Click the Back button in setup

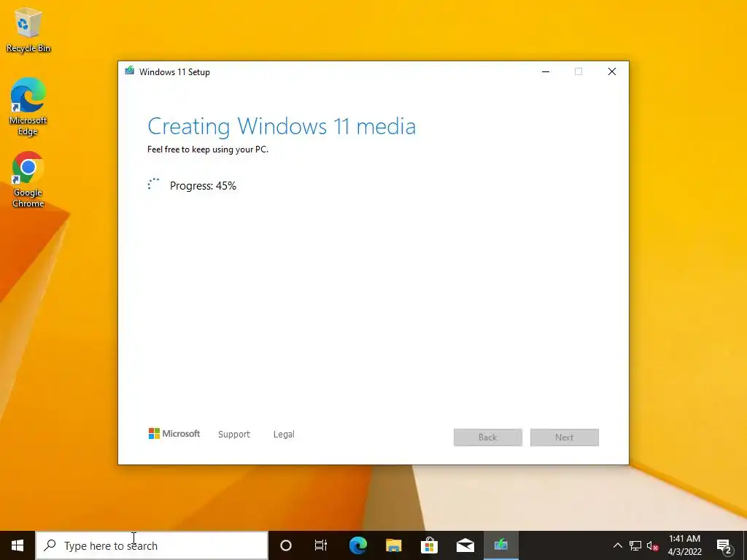[x=488, y=437]
